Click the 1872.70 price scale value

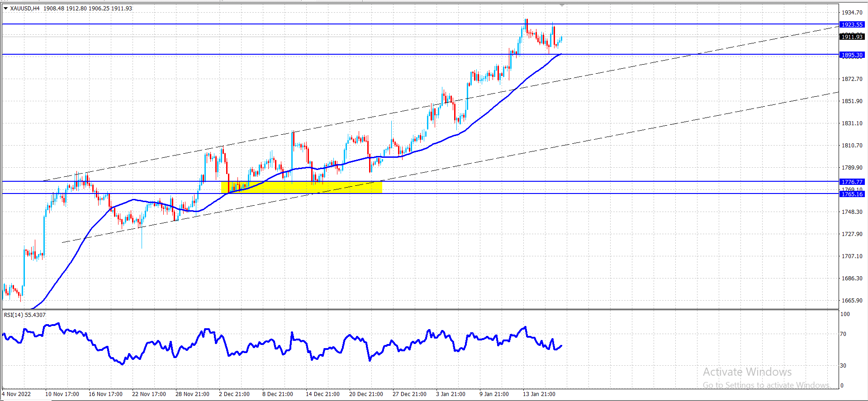tap(852, 79)
